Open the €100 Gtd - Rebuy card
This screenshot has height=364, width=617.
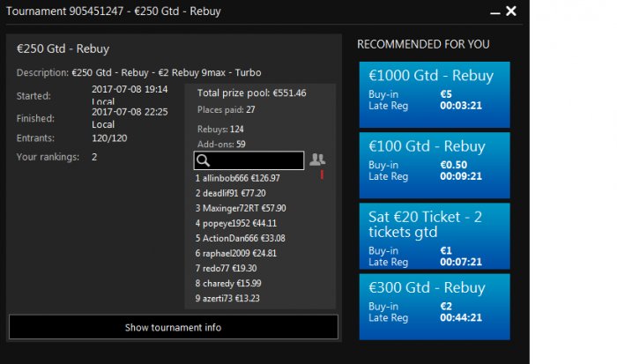click(x=435, y=163)
